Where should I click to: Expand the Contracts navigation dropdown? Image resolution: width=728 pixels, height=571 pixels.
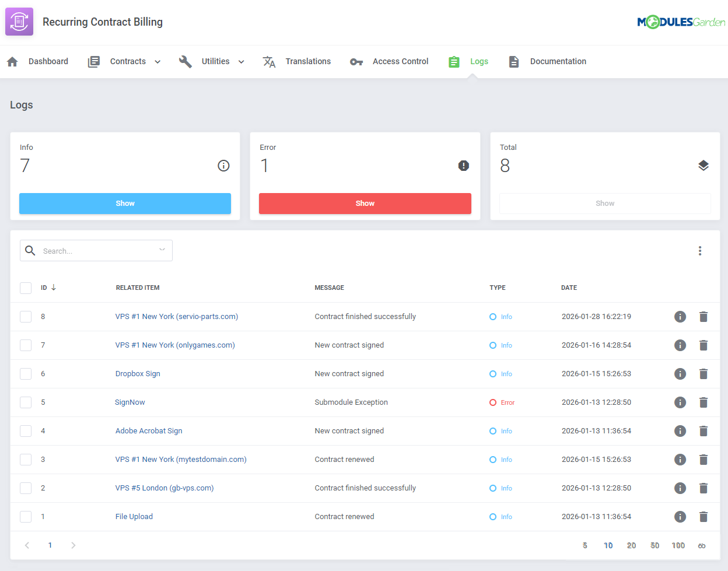click(x=157, y=61)
